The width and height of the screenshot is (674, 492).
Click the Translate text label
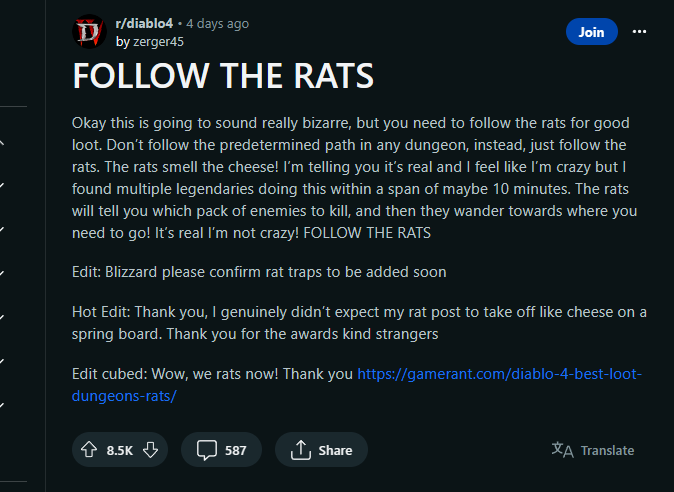pos(607,450)
